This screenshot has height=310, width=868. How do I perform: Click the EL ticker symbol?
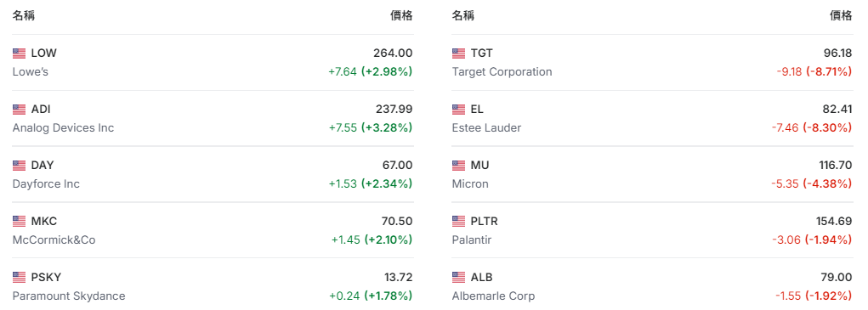click(x=477, y=110)
